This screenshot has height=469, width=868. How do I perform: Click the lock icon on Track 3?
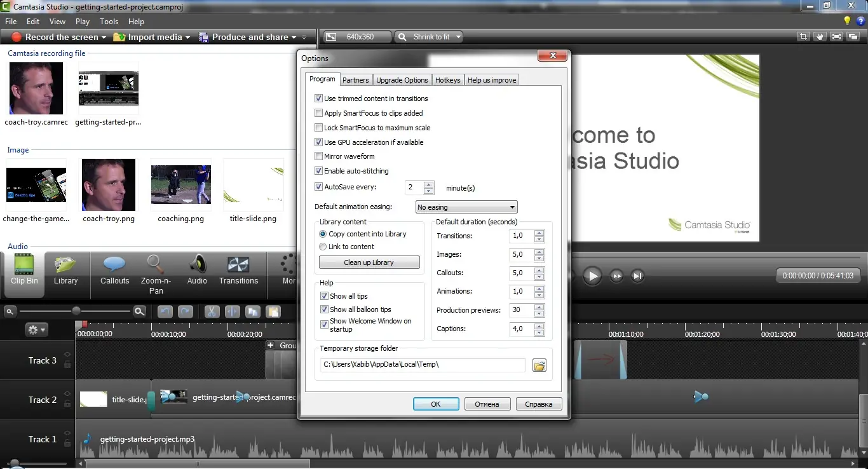point(67,364)
